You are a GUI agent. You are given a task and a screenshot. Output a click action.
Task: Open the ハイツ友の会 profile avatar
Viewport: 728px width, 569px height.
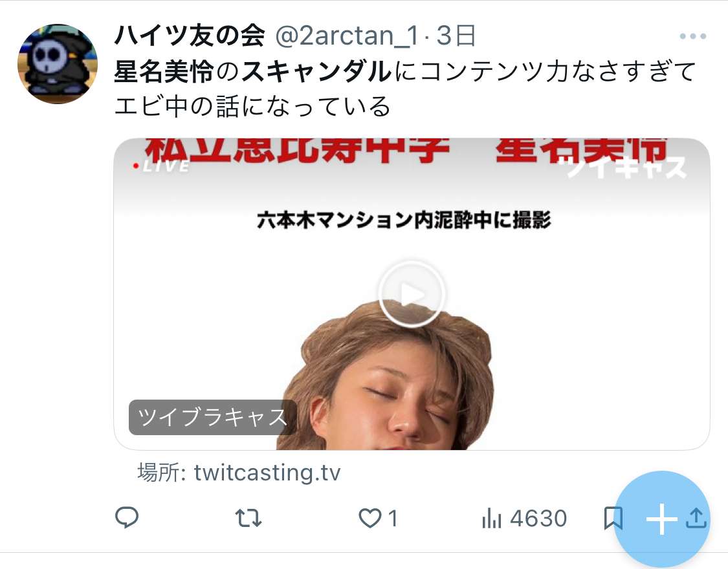58,63
